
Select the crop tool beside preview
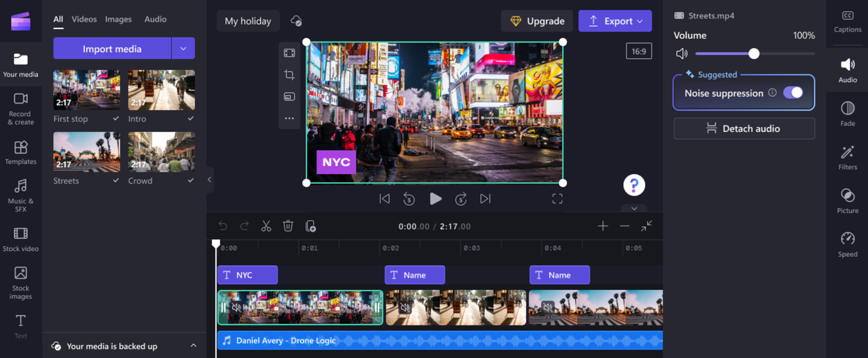(x=289, y=75)
